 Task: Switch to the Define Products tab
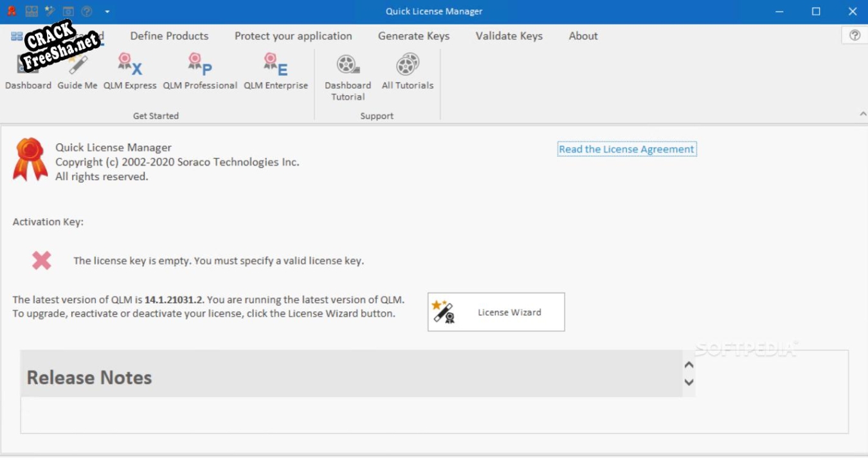coord(169,36)
